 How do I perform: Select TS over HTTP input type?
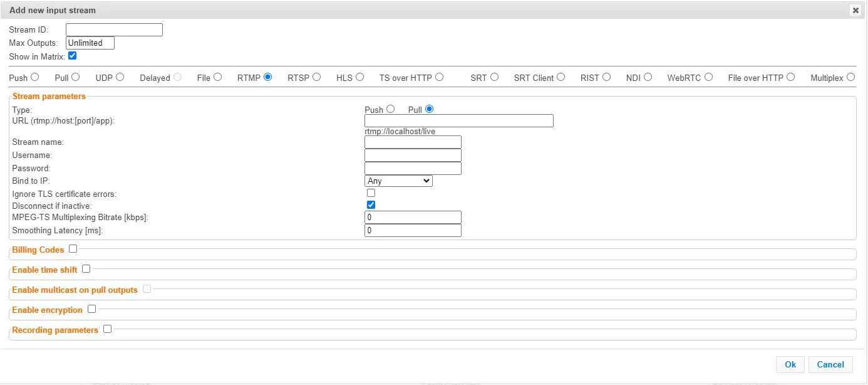(439, 77)
